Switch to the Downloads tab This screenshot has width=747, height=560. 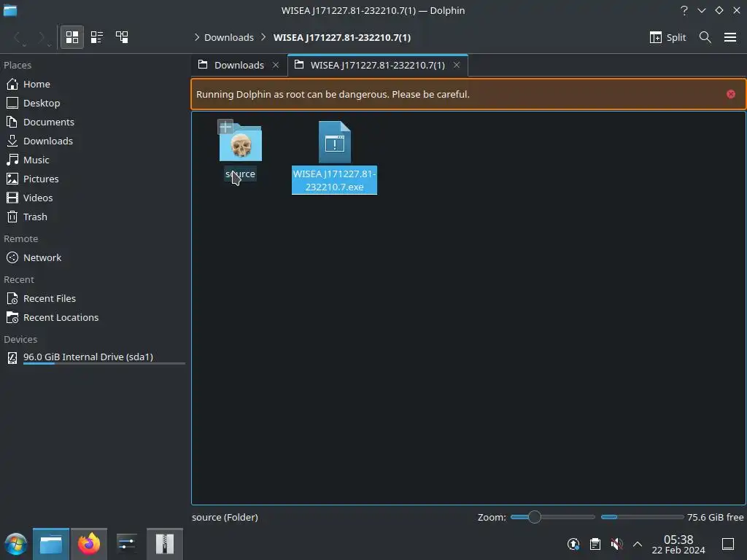(x=239, y=65)
